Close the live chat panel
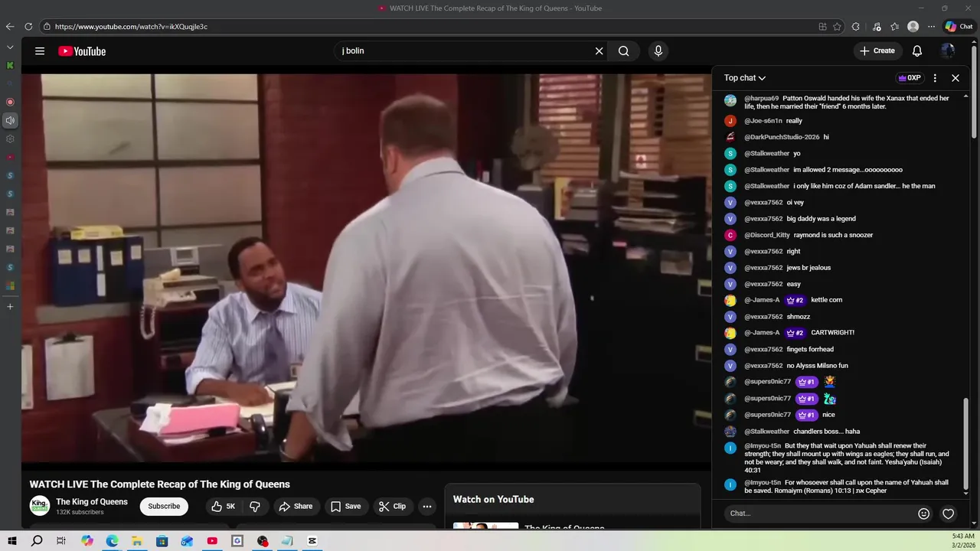The image size is (980, 551). tap(955, 78)
